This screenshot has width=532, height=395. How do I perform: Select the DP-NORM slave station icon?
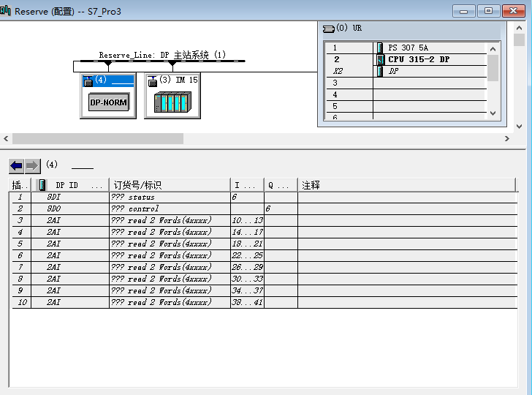pyautogui.click(x=108, y=102)
